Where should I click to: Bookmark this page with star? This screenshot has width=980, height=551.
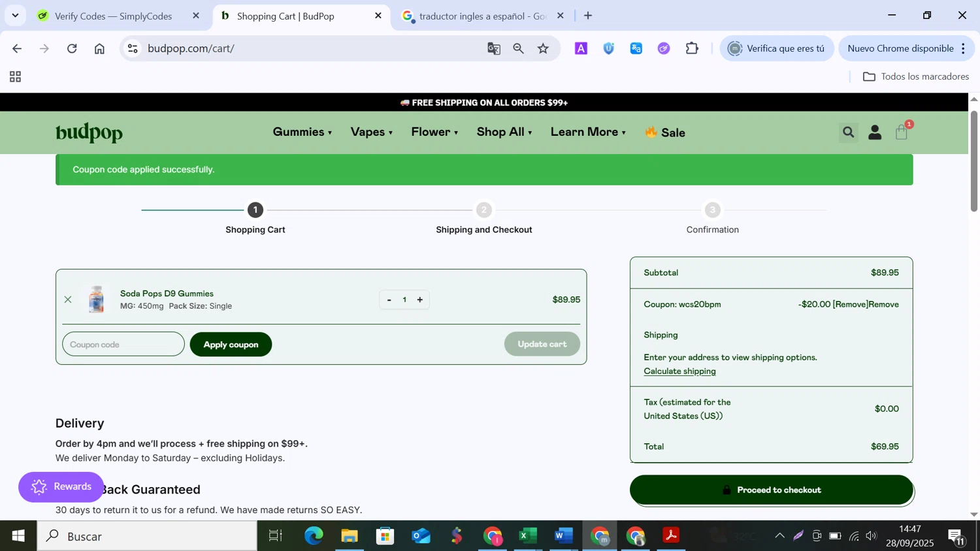tap(543, 48)
